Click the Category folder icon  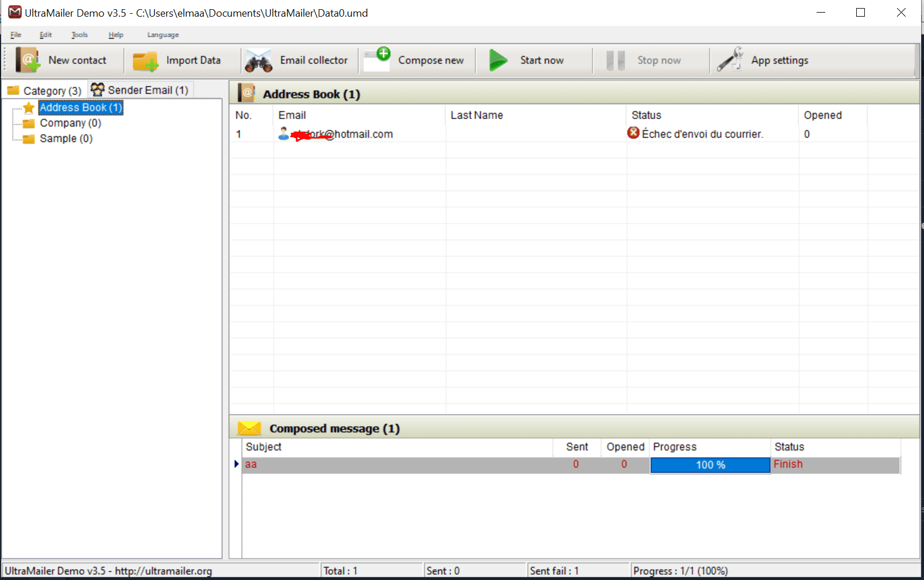[13, 90]
